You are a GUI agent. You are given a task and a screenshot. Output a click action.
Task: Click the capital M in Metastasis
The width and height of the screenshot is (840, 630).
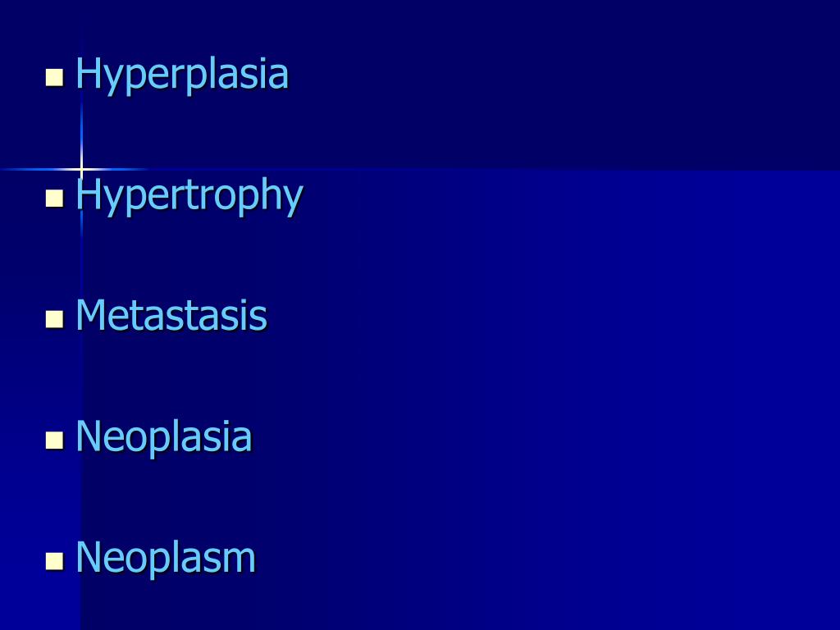[x=90, y=315]
